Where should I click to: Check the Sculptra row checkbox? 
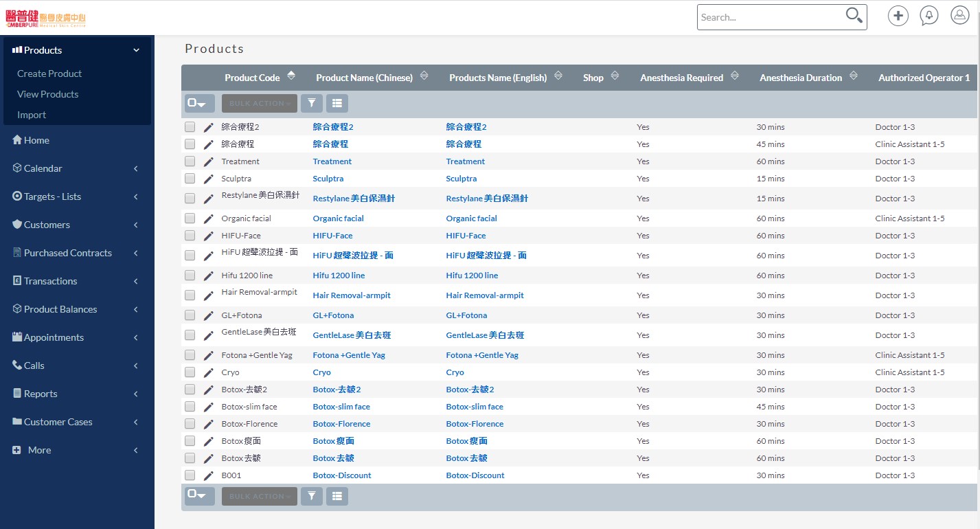click(190, 179)
